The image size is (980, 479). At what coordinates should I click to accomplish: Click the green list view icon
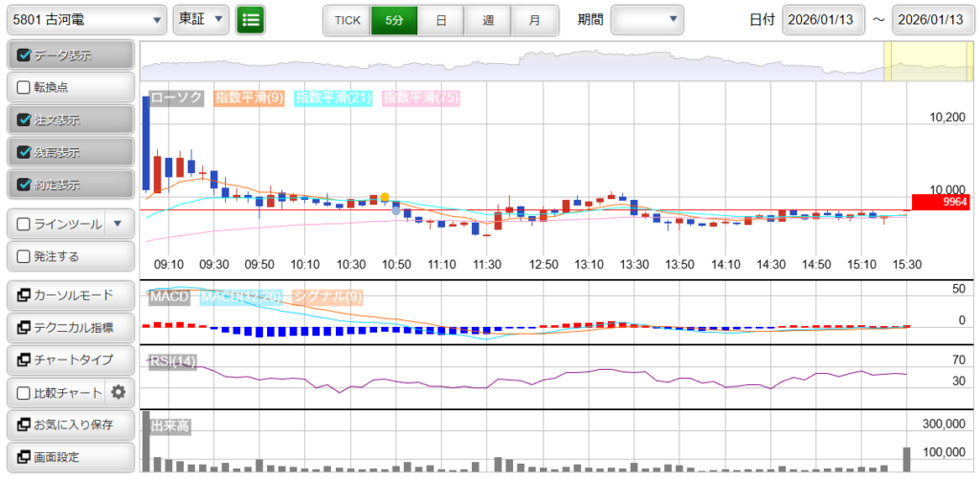pyautogui.click(x=251, y=19)
